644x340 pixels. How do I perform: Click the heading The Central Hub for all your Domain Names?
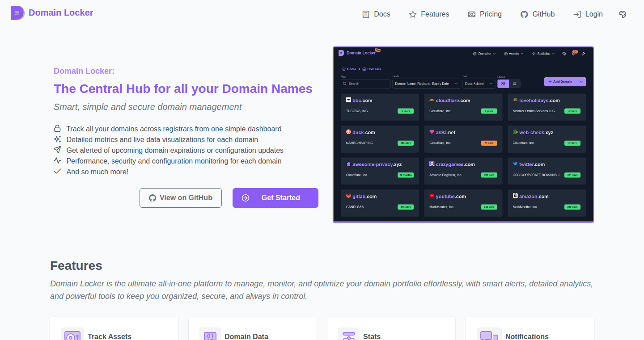[183, 88]
